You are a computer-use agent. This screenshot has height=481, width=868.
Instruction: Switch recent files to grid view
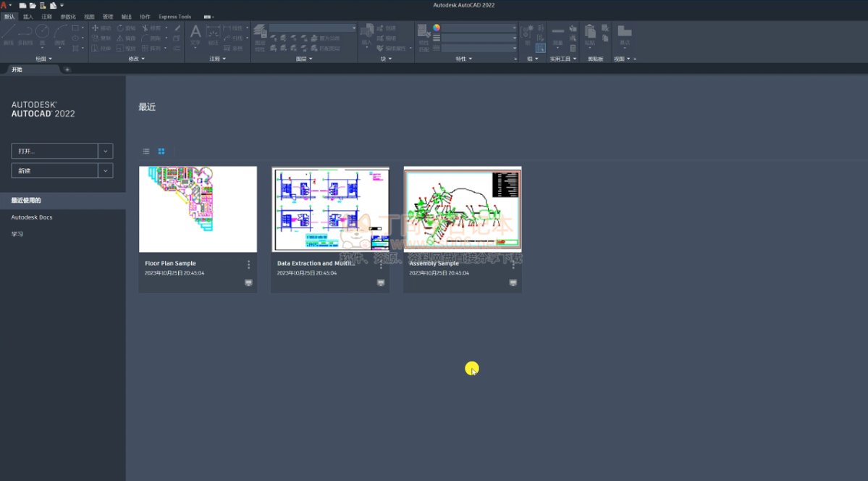pos(161,151)
